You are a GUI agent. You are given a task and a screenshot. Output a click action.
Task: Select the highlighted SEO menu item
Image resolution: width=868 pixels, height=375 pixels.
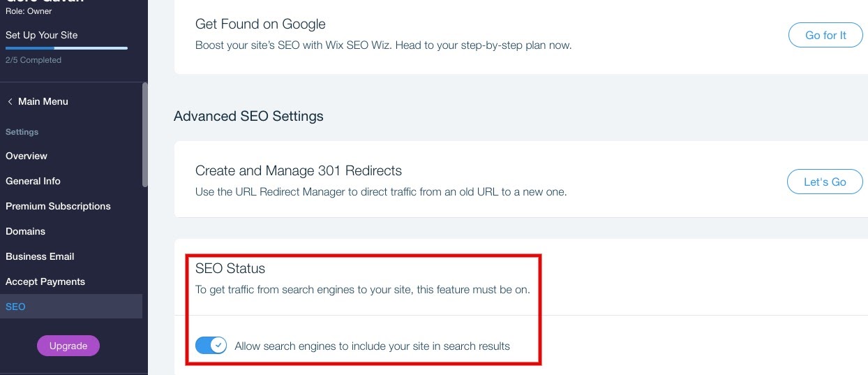point(15,307)
